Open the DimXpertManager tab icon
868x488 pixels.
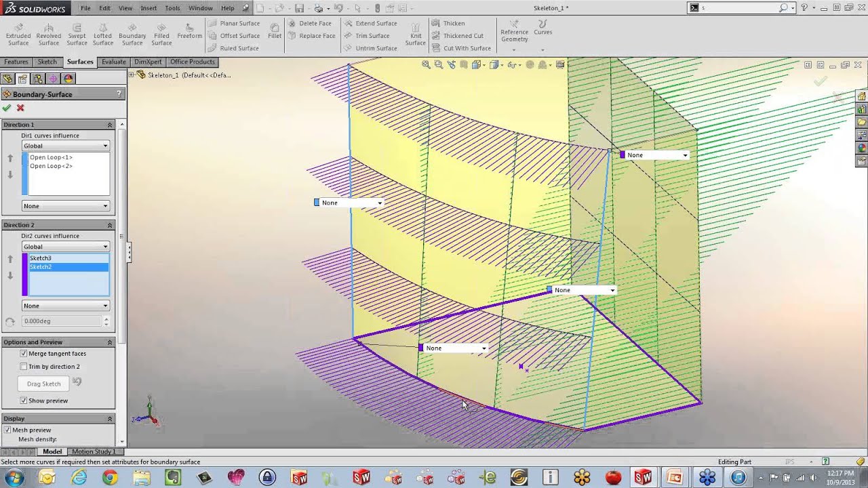53,79
